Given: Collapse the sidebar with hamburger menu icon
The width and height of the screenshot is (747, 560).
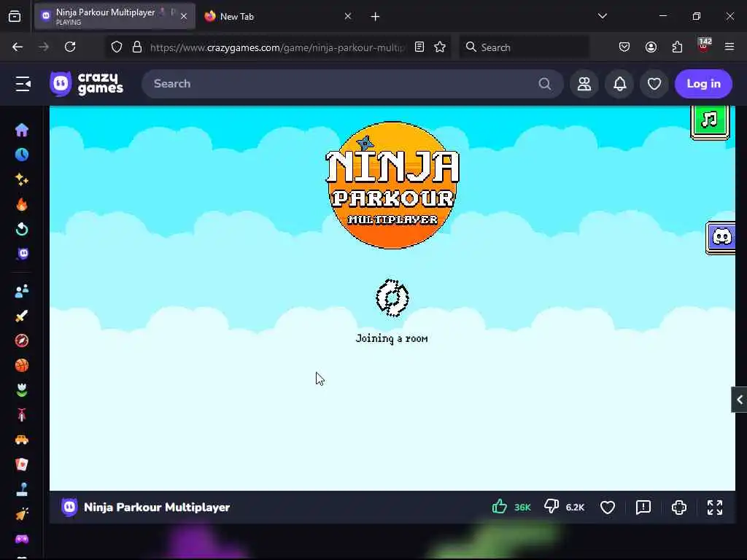Looking at the screenshot, I should [23, 84].
